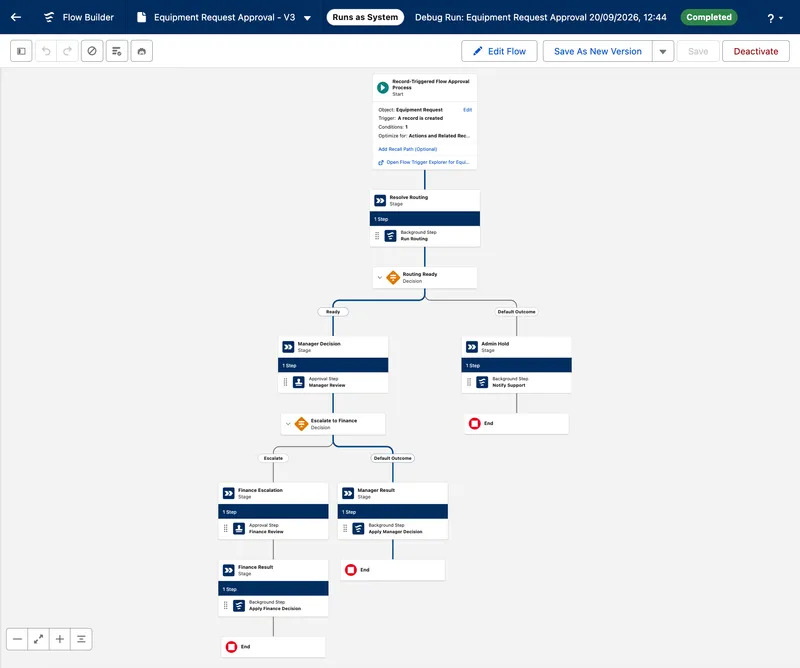Open the Save As New Version dropdown arrow
The width and height of the screenshot is (800, 668).
point(663,51)
